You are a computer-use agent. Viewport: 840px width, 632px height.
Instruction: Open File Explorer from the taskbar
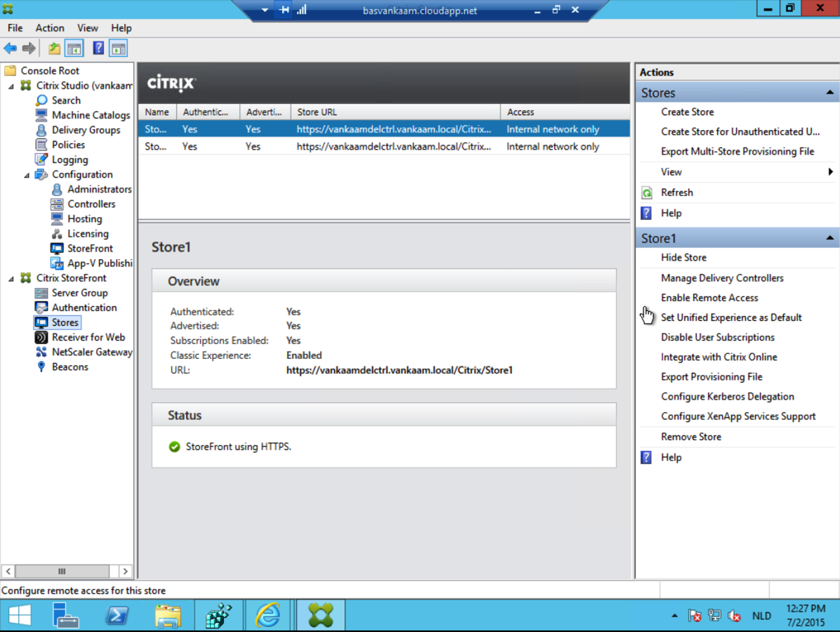[168, 615]
